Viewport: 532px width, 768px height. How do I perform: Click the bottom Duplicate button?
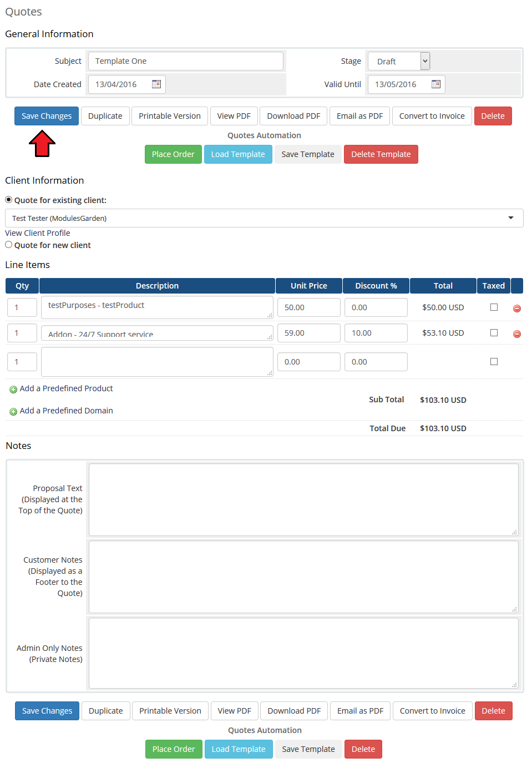106,711
